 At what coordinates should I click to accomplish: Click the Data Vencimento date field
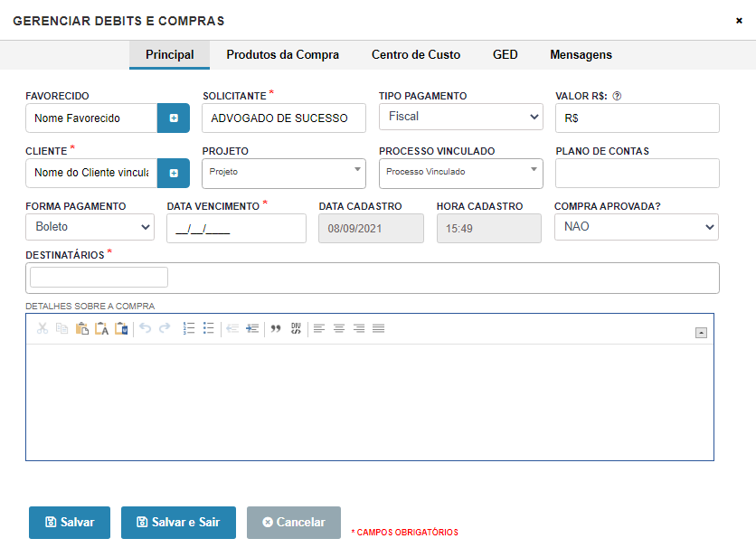tap(236, 229)
